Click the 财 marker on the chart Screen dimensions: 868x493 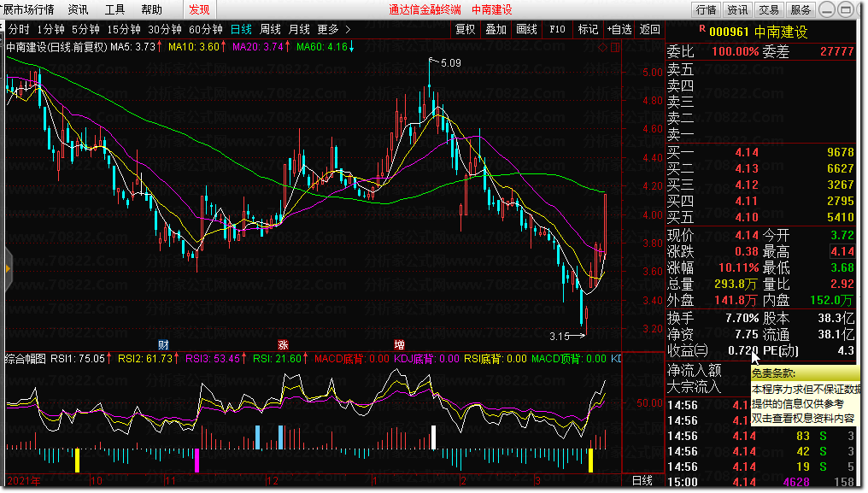click(163, 345)
